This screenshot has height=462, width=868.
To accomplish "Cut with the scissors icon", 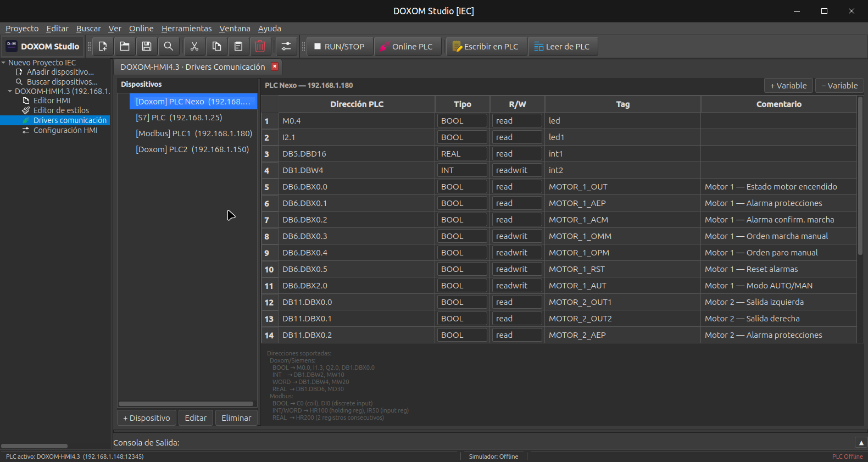I will [194, 47].
